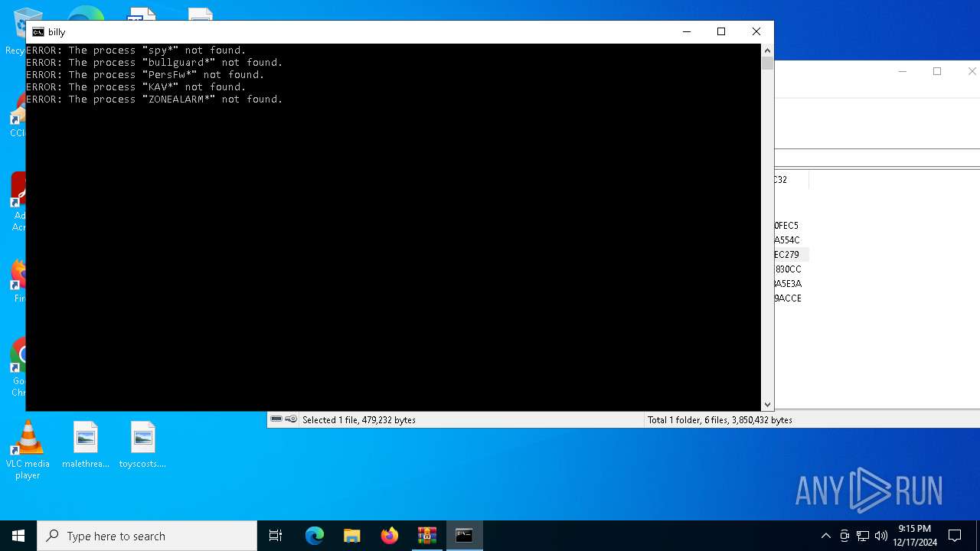This screenshot has width=980, height=551.
Task: Click the taskbar search box
Action: pos(147,536)
